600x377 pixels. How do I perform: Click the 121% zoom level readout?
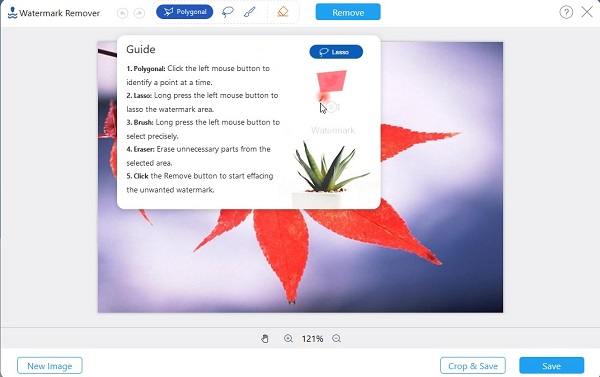[312, 339]
